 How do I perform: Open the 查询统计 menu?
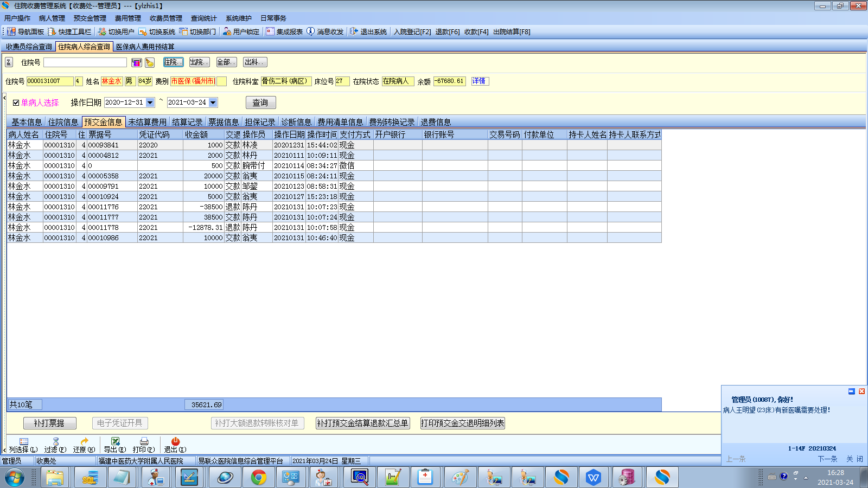coord(203,18)
